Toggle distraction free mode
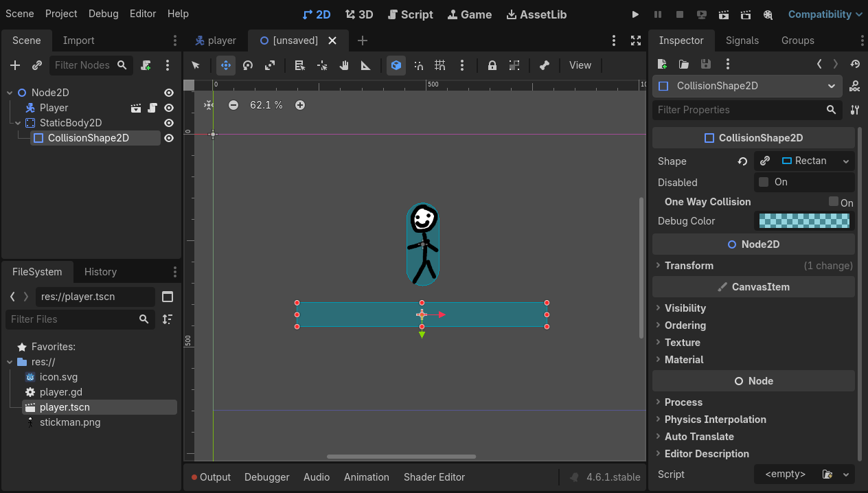Image resolution: width=868 pixels, height=493 pixels. coord(636,41)
